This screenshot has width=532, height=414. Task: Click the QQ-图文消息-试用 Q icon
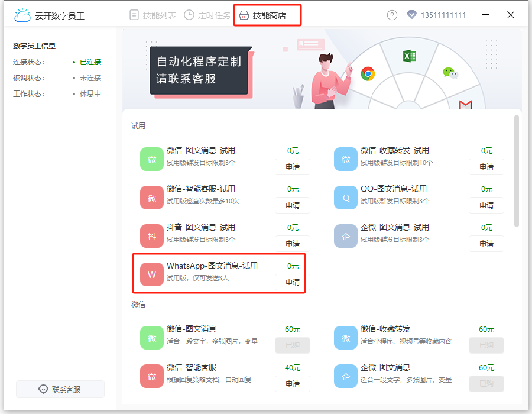346,198
